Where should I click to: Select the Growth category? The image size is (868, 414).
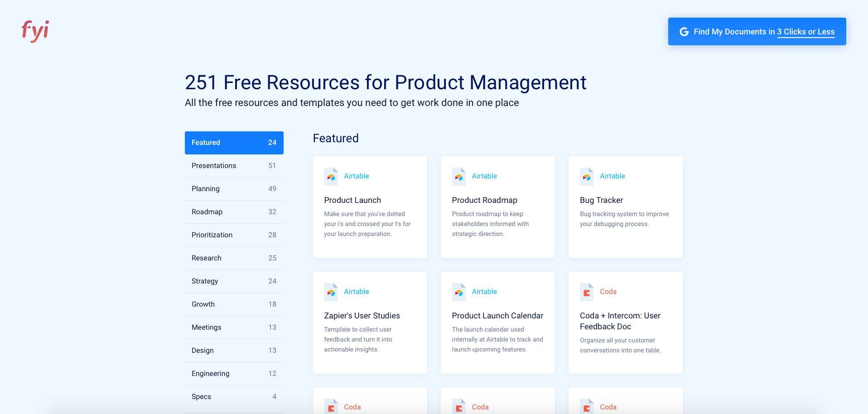click(x=234, y=304)
